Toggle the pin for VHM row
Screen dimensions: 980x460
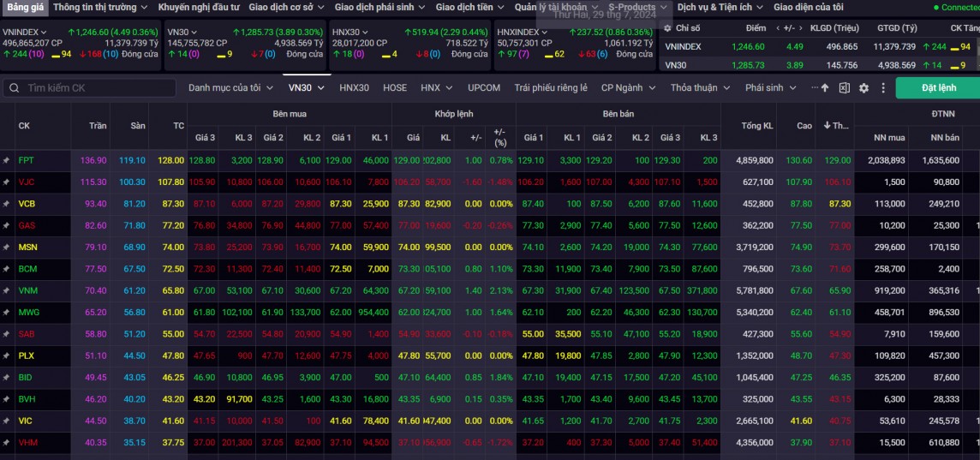tap(6, 443)
